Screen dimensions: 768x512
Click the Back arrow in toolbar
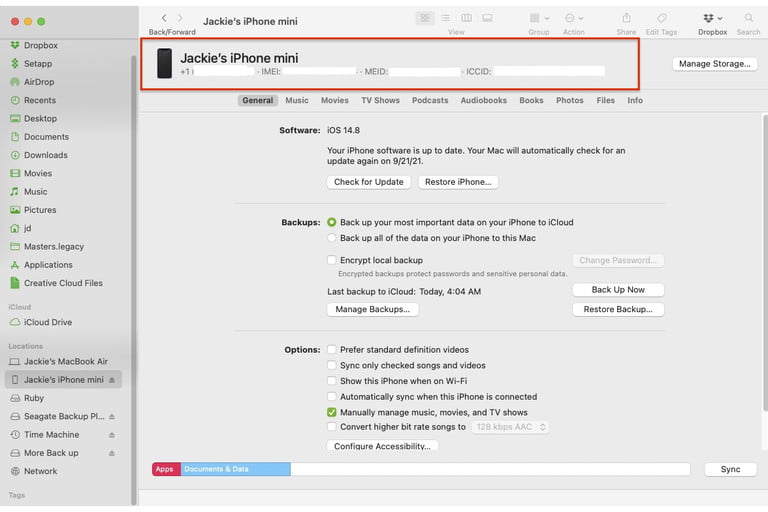coord(164,18)
